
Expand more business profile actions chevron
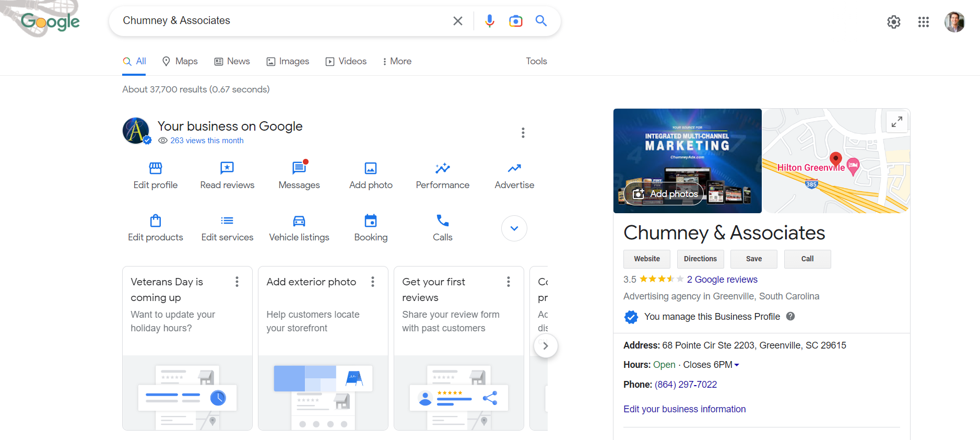[x=514, y=228]
